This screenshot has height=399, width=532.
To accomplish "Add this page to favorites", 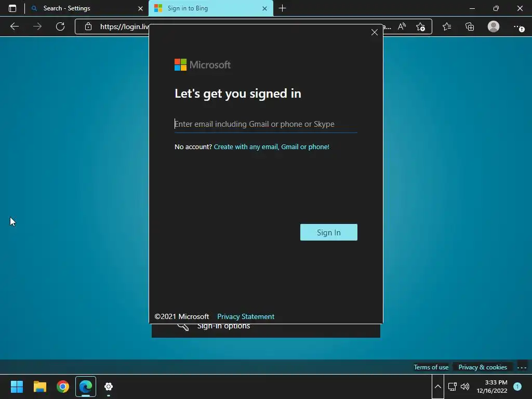I will click(420, 27).
